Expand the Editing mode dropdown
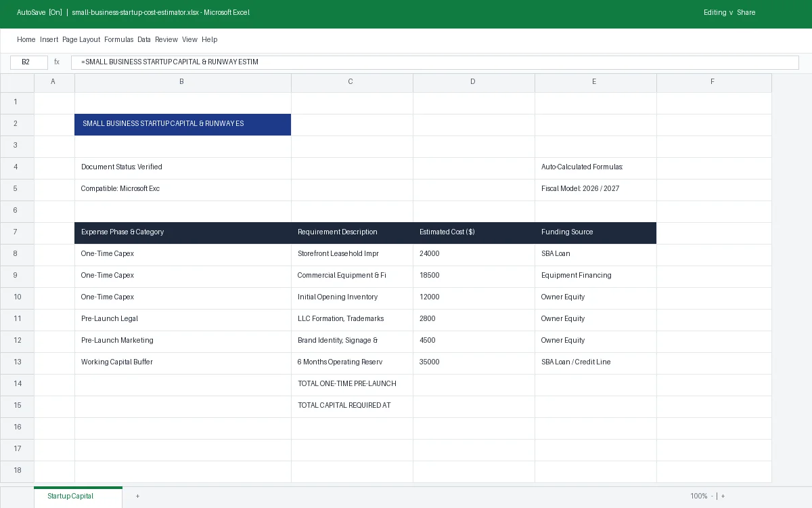Viewport: 812px width, 508px height. (718, 12)
